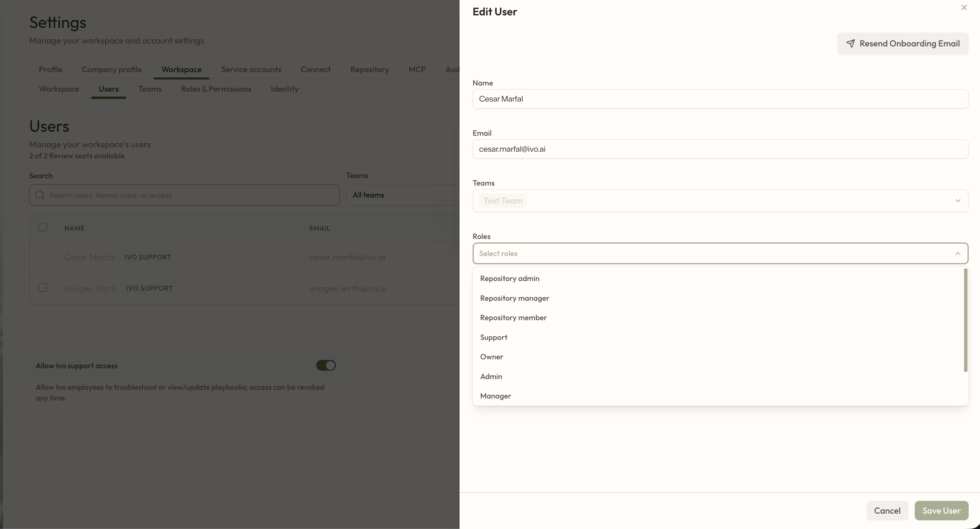This screenshot has height=529, width=980.
Task: Click the Test Team tag
Action: [x=502, y=201]
